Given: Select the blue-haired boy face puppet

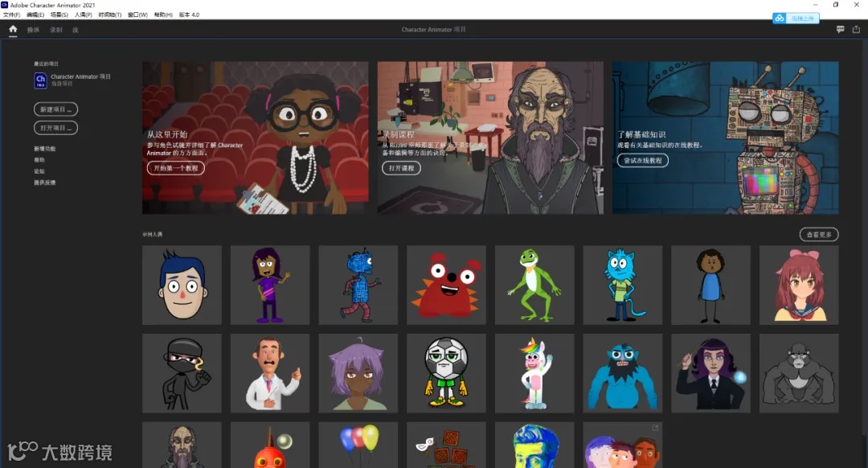Looking at the screenshot, I should pyautogui.click(x=182, y=285).
